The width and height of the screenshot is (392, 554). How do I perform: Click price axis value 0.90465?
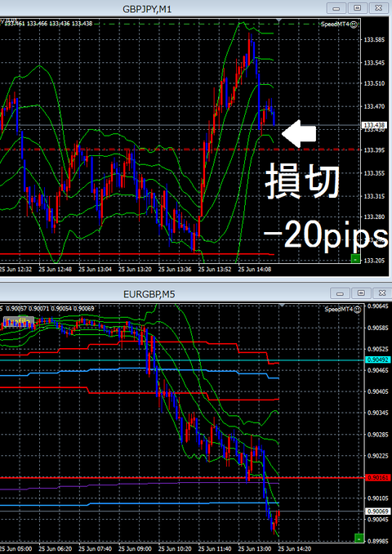point(378,370)
